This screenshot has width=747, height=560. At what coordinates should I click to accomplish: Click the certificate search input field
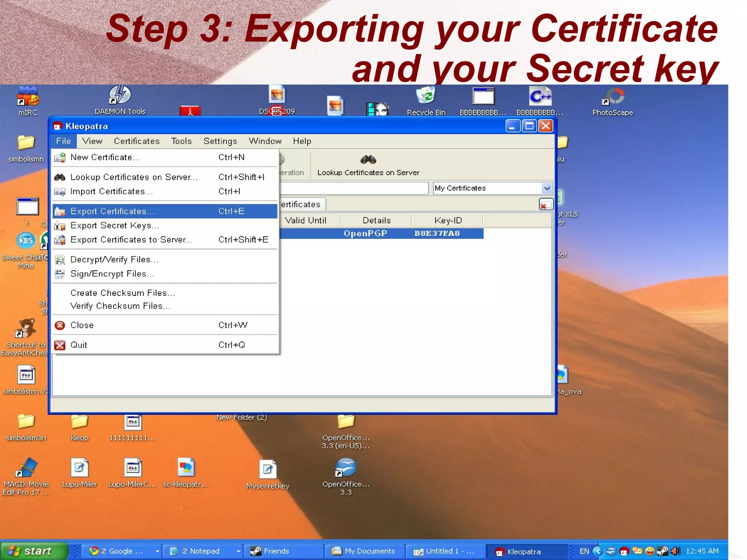tap(354, 188)
